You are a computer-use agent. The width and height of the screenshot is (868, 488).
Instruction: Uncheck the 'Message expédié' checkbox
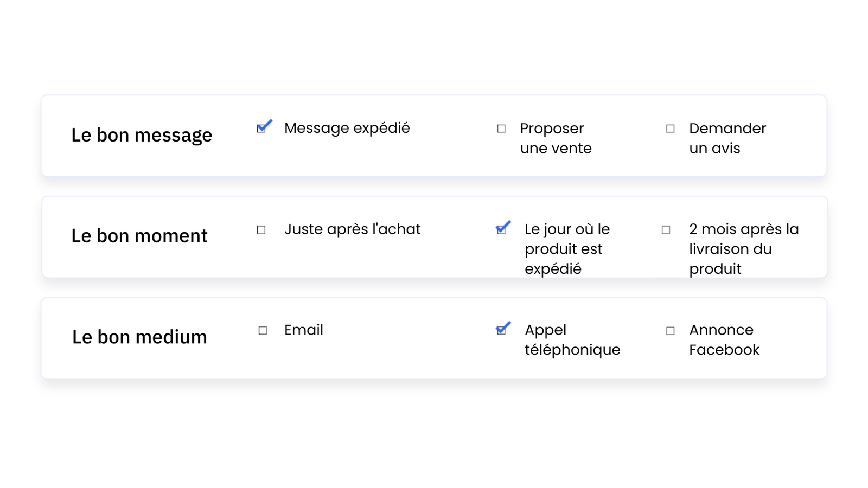click(261, 129)
